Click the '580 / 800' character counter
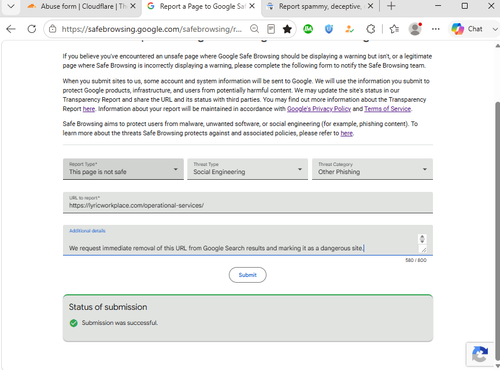The image size is (500, 370). click(416, 260)
